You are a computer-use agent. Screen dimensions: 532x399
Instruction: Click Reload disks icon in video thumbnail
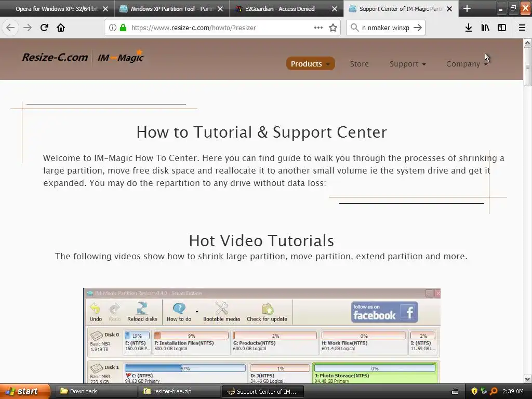click(142, 312)
